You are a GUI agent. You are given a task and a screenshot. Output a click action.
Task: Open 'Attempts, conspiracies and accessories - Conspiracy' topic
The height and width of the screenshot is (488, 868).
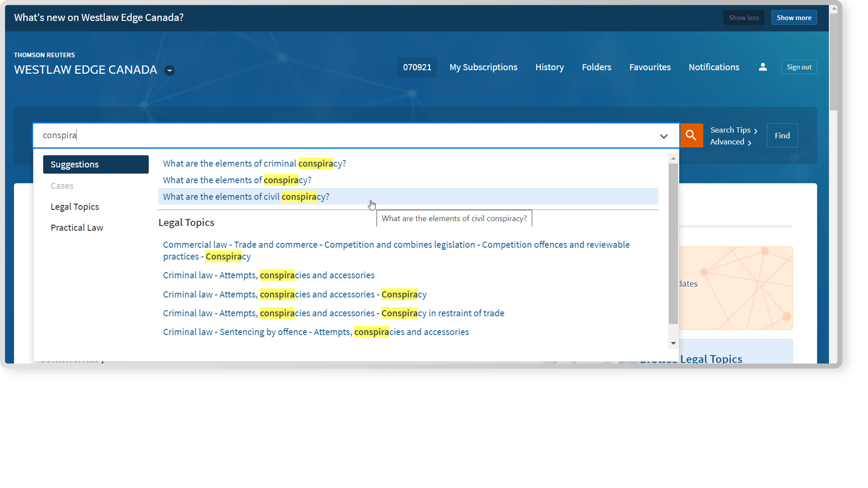pyautogui.click(x=295, y=294)
